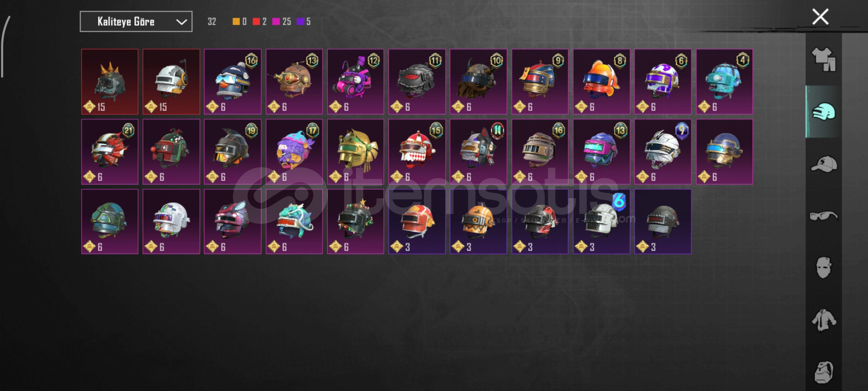The height and width of the screenshot is (391, 868).
Task: Click the red quality filter swatch
Action: point(256,22)
